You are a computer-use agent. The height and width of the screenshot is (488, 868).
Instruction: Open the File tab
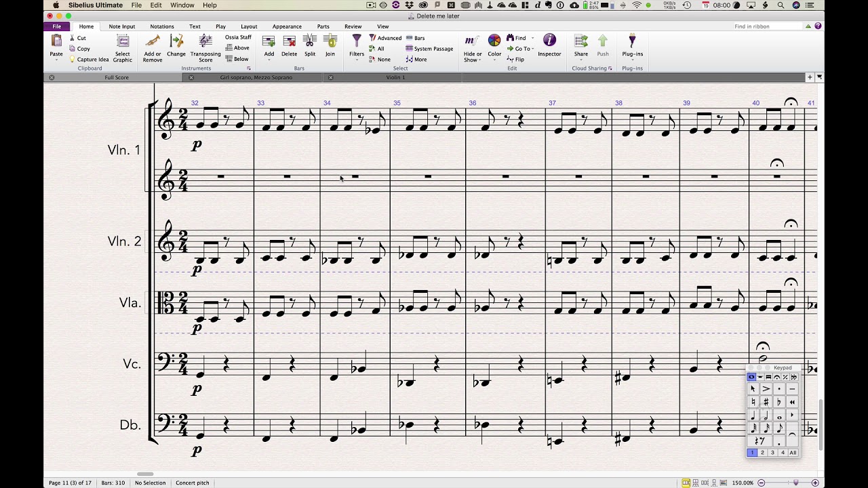coord(57,26)
